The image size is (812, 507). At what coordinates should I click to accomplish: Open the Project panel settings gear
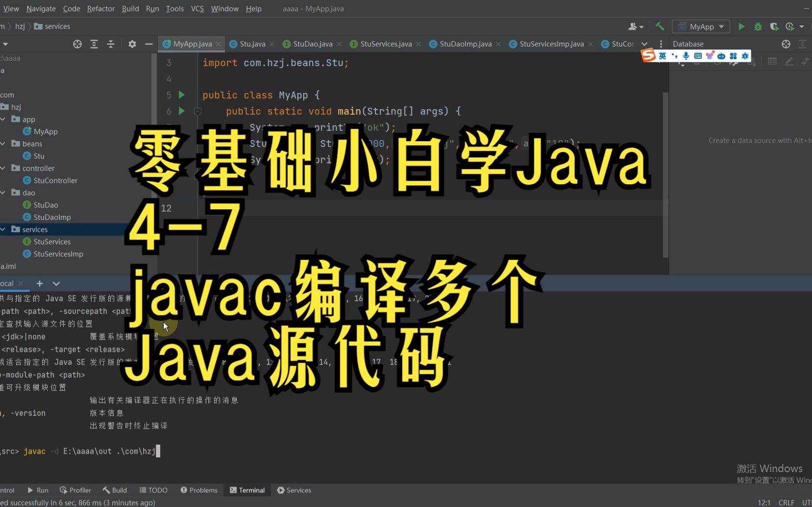(x=132, y=44)
